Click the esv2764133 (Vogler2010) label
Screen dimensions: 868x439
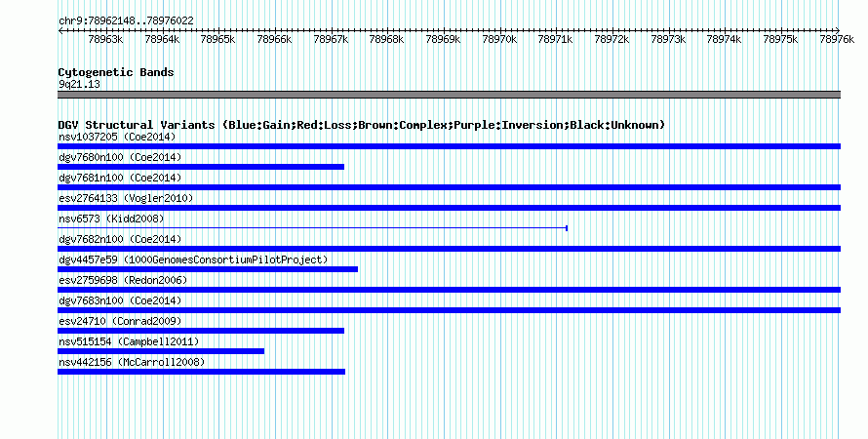coord(126,198)
